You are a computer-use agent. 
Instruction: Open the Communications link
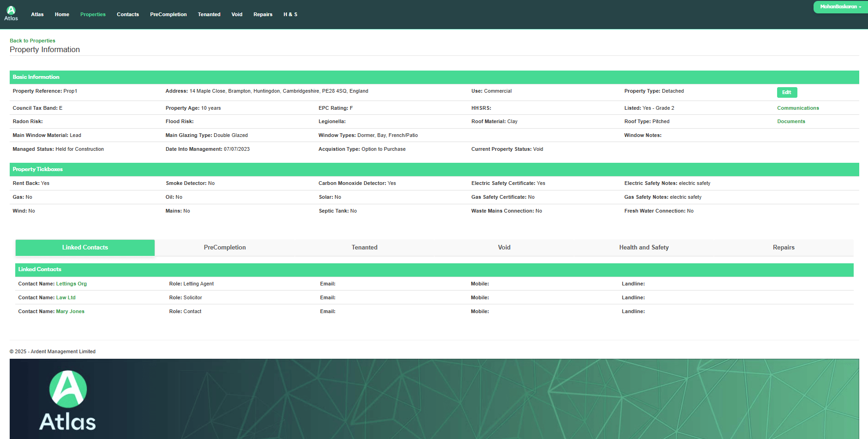(x=798, y=108)
